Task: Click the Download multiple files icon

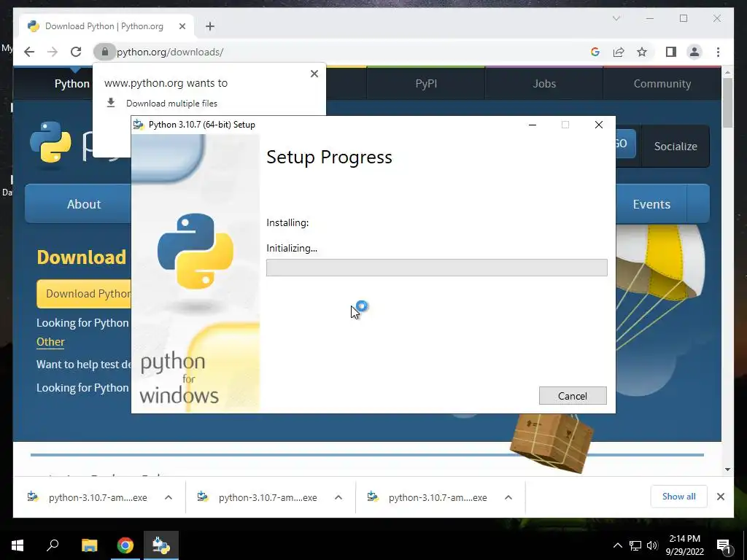Action: [x=111, y=103]
